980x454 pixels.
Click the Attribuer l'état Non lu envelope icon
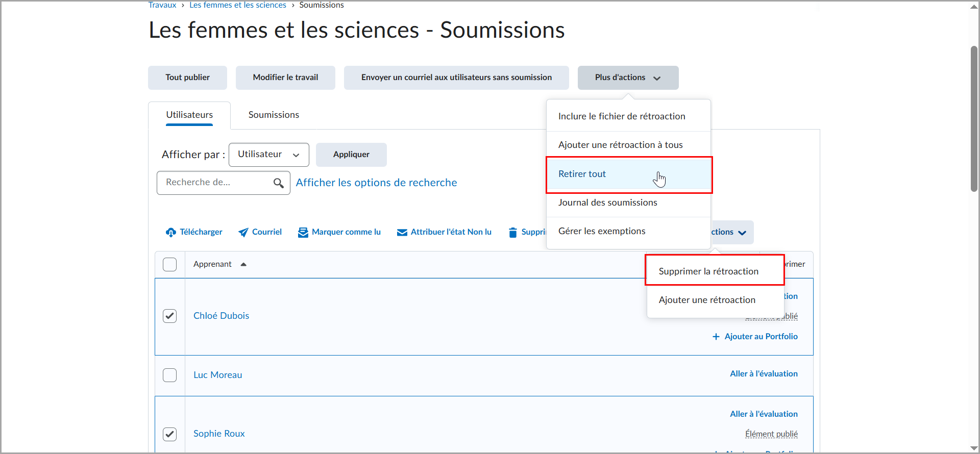tap(402, 233)
